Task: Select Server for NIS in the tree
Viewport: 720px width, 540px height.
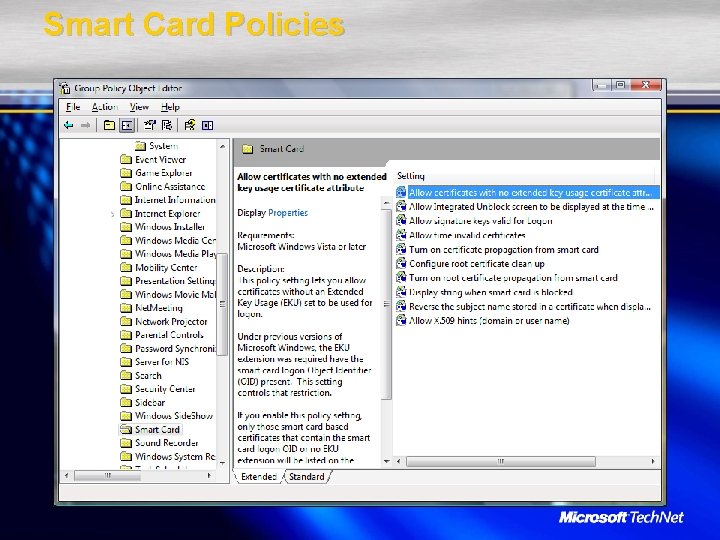Action: pyautogui.click(x=155, y=362)
